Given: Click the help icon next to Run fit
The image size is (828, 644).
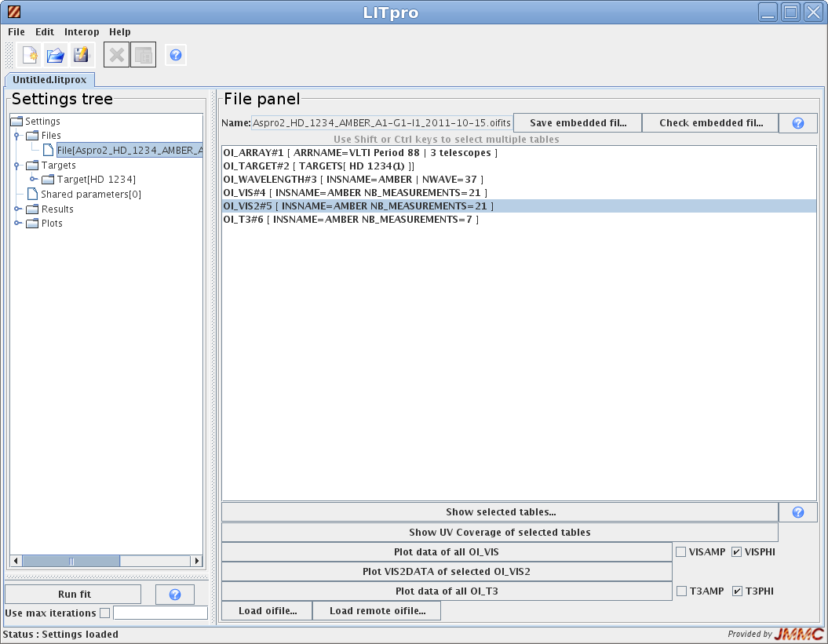Looking at the screenshot, I should 175,595.
